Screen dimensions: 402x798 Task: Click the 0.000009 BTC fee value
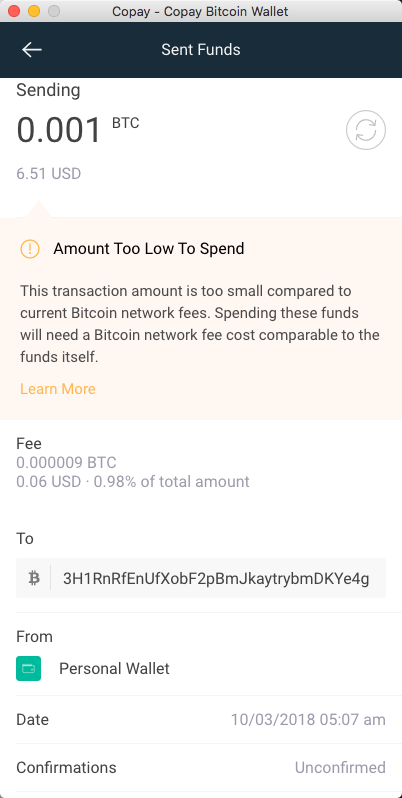pos(67,463)
